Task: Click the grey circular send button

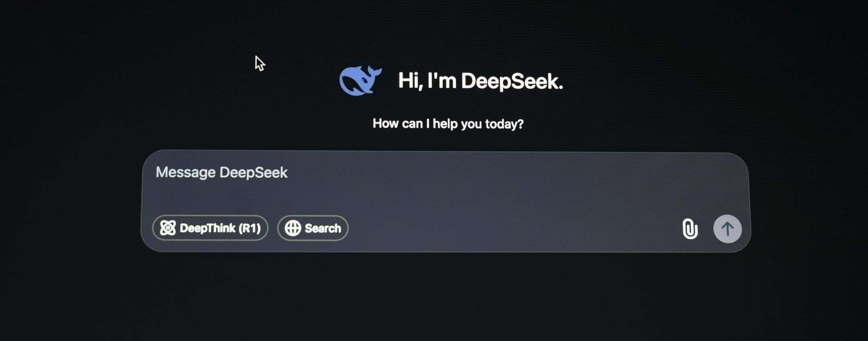Action: pyautogui.click(x=727, y=229)
